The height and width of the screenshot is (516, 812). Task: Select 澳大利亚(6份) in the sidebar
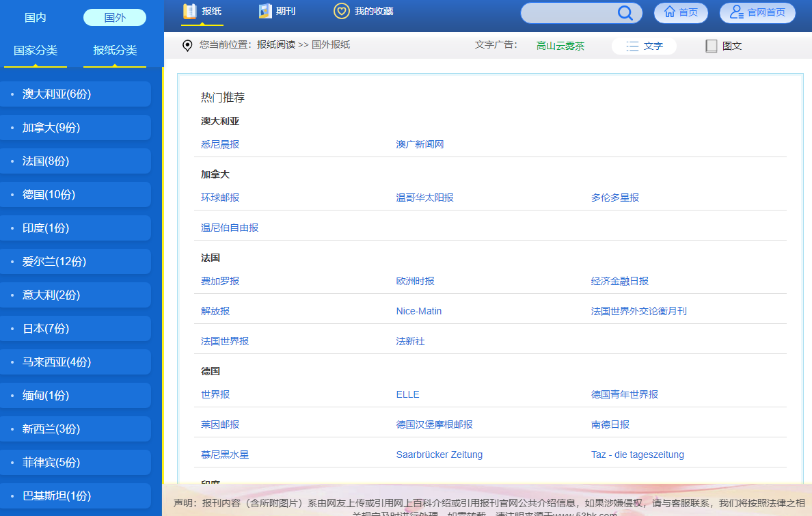click(x=76, y=94)
